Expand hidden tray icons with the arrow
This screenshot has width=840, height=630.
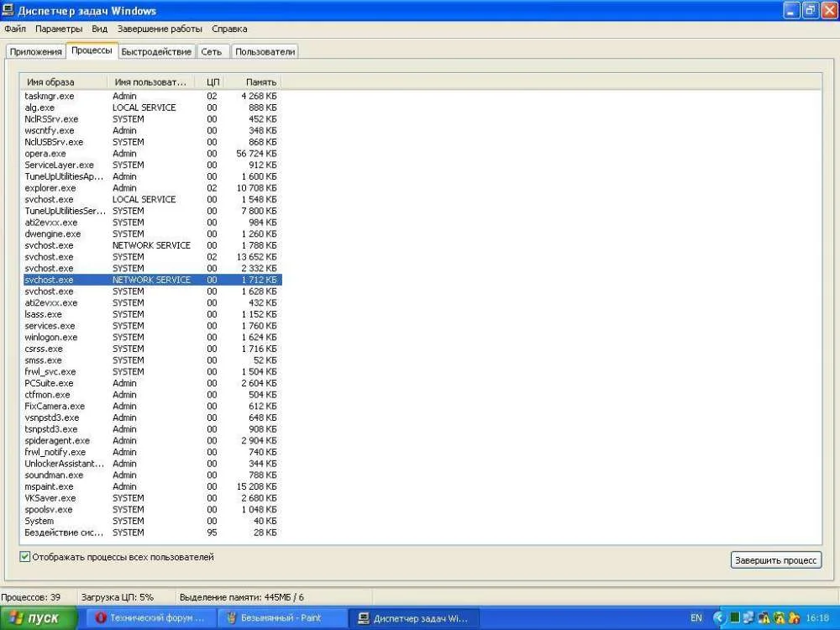pyautogui.click(x=719, y=617)
